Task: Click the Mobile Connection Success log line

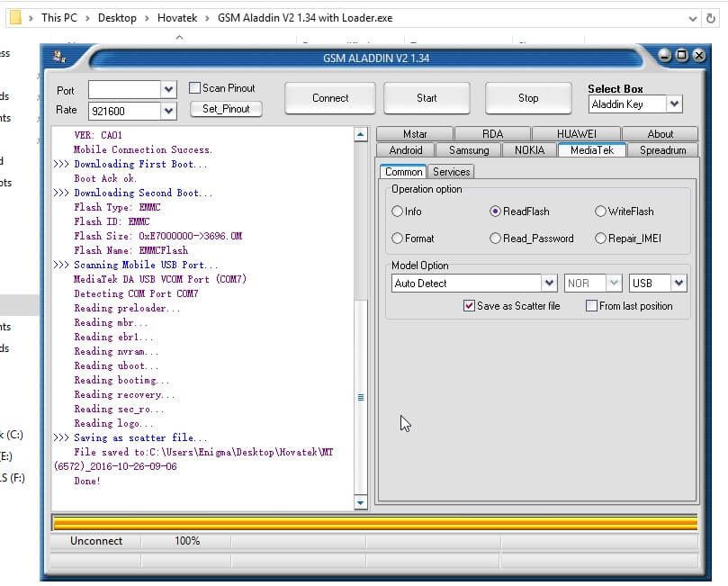Action: [142, 149]
